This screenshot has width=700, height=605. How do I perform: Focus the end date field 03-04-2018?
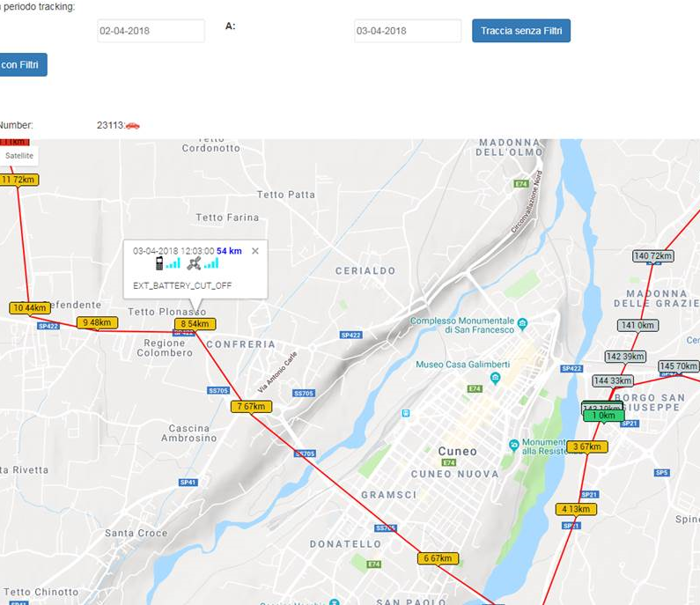point(408,31)
